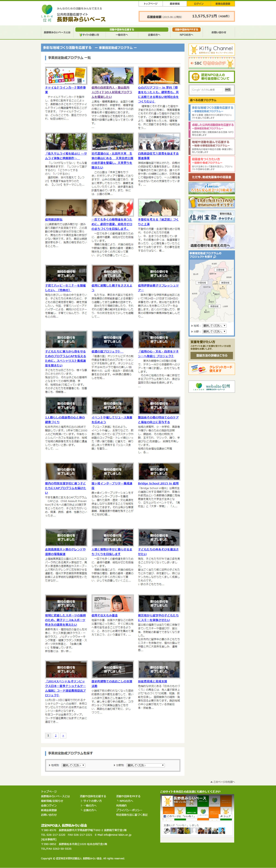Screen dimensions: 276x868
Task: Expand the 分野別 dropdown at page bottom
Action: (145, 765)
